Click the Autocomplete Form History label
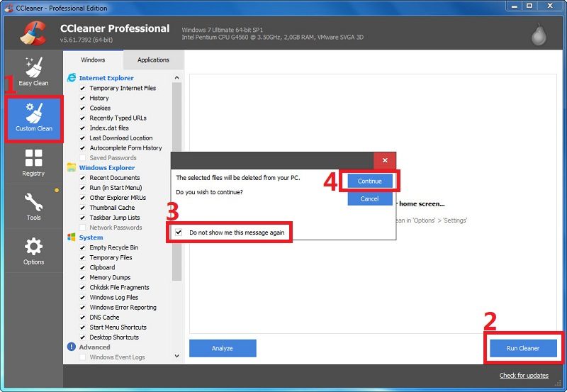The image size is (567, 392). point(126,148)
